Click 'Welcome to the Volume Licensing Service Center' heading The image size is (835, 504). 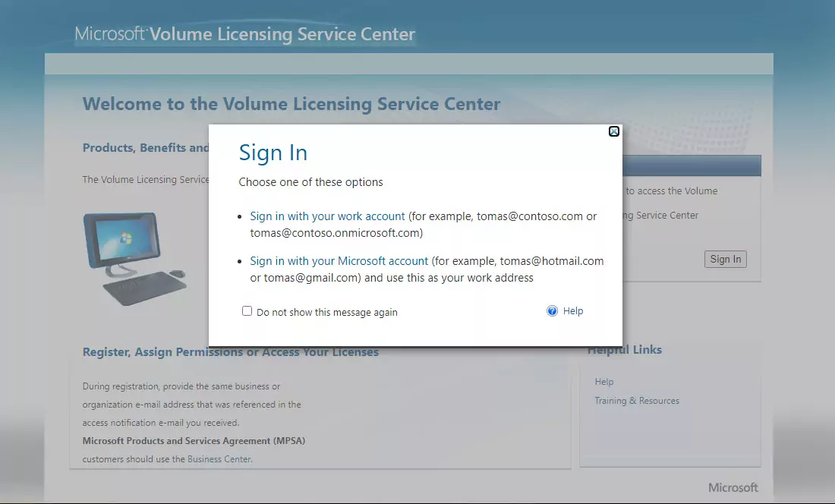tap(291, 104)
